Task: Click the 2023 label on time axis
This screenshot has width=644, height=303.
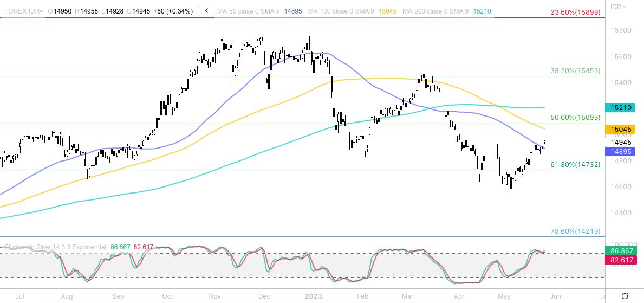Action: point(314,296)
